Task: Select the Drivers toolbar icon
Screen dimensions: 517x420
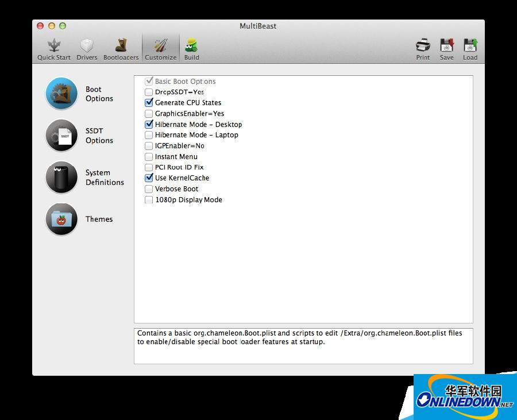Action: [x=87, y=46]
